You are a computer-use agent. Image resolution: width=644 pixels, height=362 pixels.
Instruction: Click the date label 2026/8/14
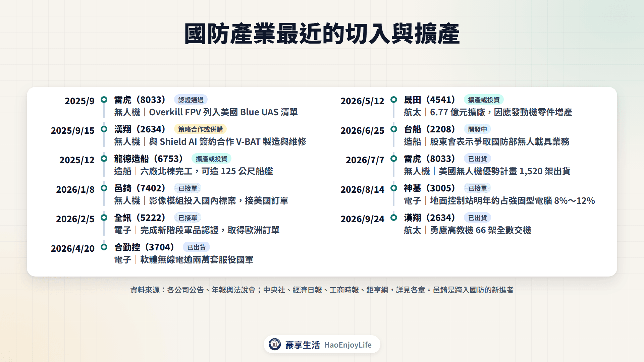(363, 190)
